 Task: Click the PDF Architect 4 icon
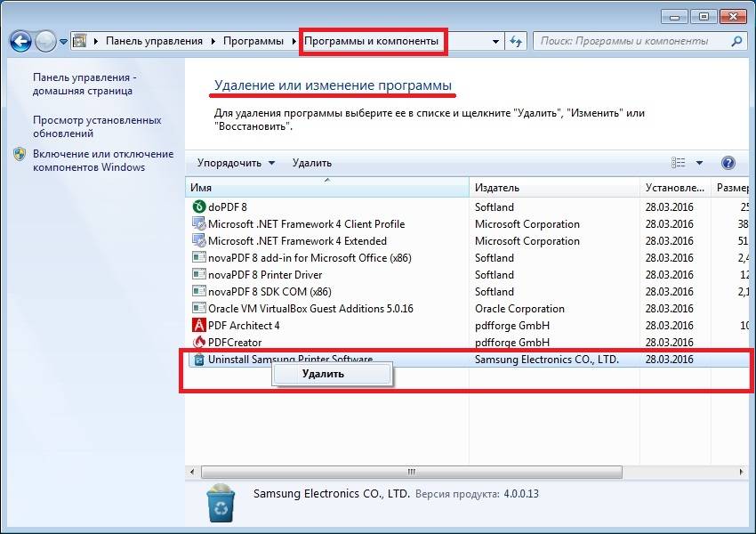coord(198,326)
